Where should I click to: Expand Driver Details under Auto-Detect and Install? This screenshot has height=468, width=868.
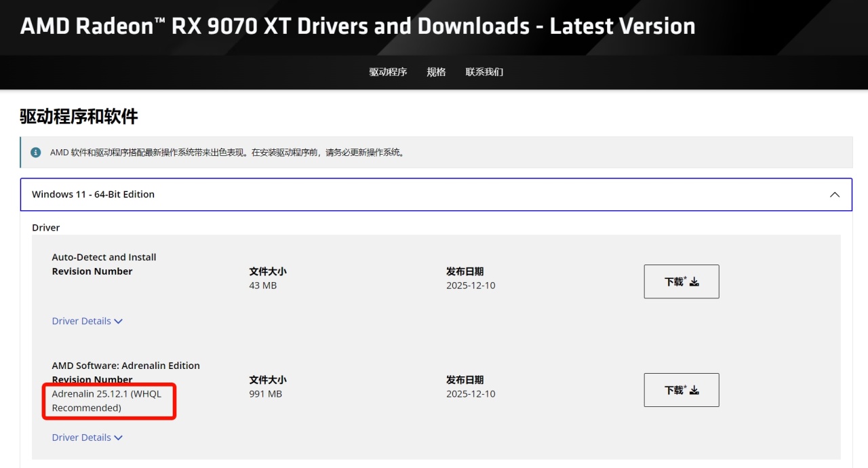click(x=87, y=321)
